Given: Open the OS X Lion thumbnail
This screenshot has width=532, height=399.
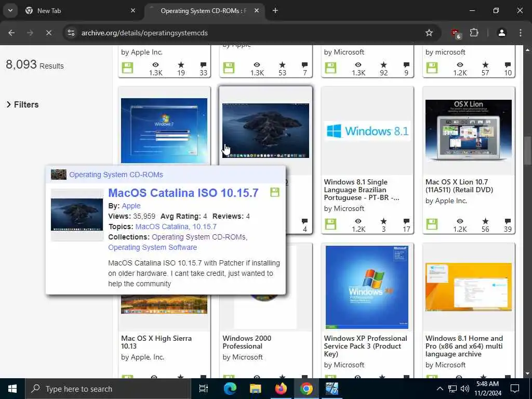Looking at the screenshot, I should [x=469, y=130].
